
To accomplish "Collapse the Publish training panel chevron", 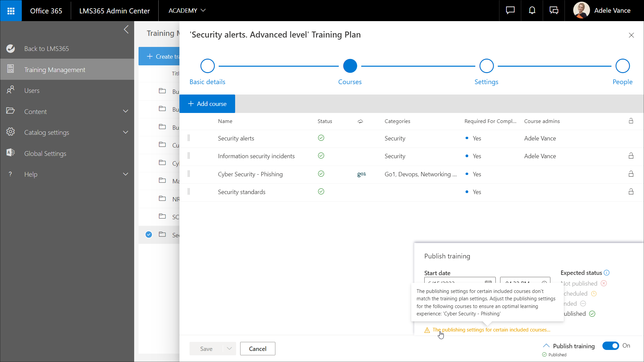I will (x=546, y=346).
